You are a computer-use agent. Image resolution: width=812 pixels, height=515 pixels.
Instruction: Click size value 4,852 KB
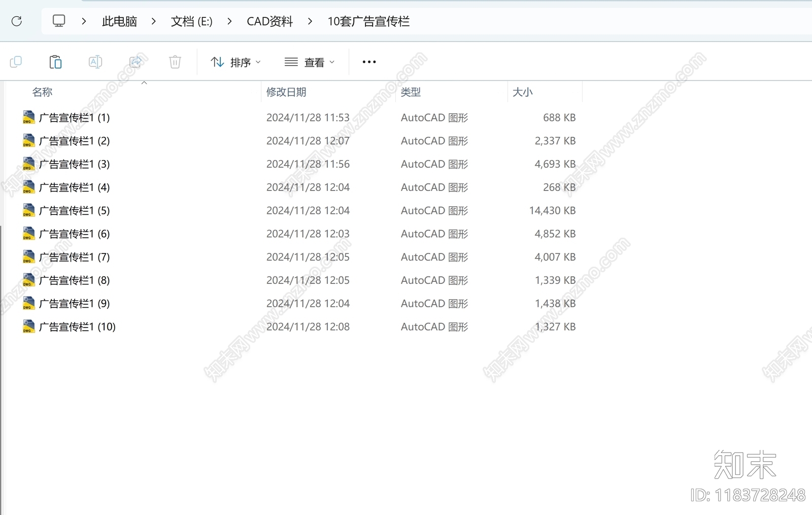pos(555,234)
